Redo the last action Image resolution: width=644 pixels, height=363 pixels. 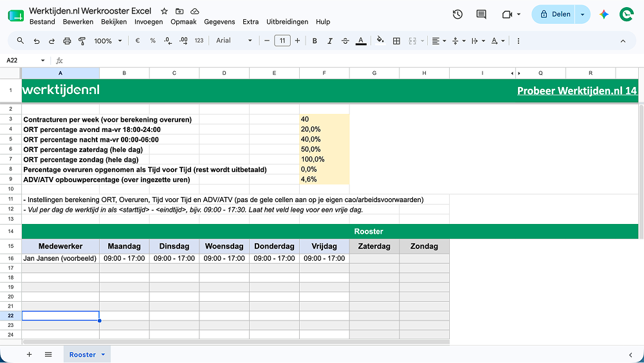point(51,41)
